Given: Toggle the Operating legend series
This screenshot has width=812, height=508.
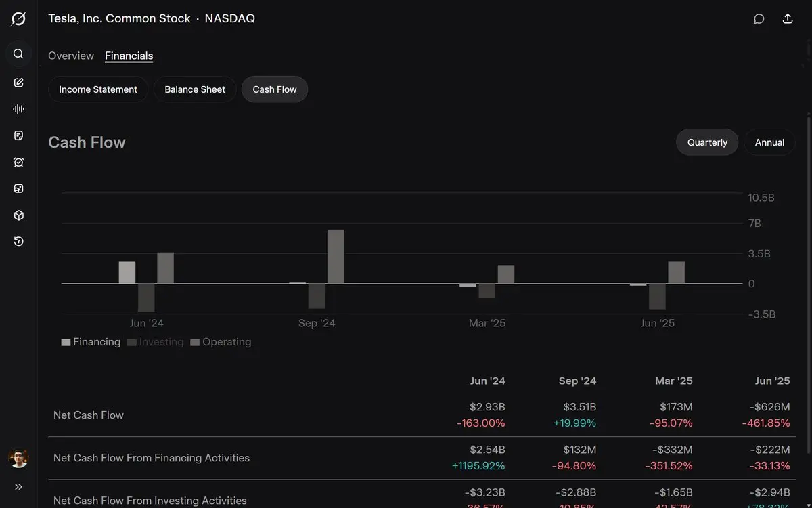Looking at the screenshot, I should [221, 342].
